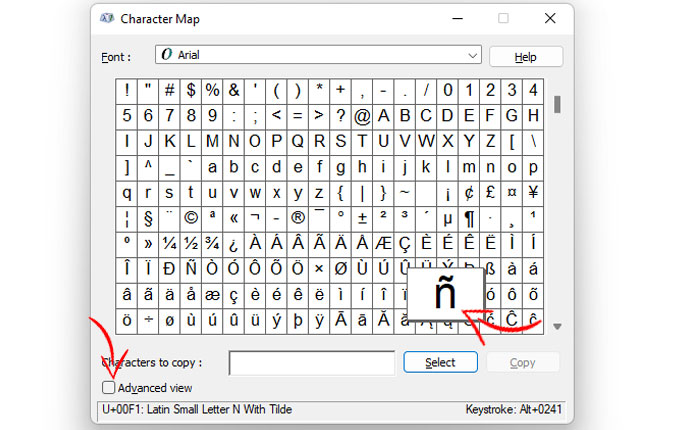Screen dimensions: 700x430
Task: Select the lowercase á with acute
Action: [x=533, y=269]
